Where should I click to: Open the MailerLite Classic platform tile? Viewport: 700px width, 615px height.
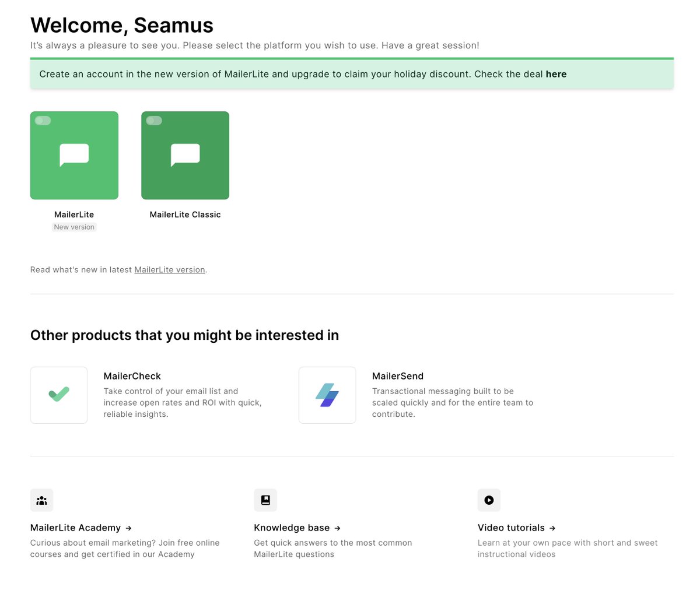point(185,156)
